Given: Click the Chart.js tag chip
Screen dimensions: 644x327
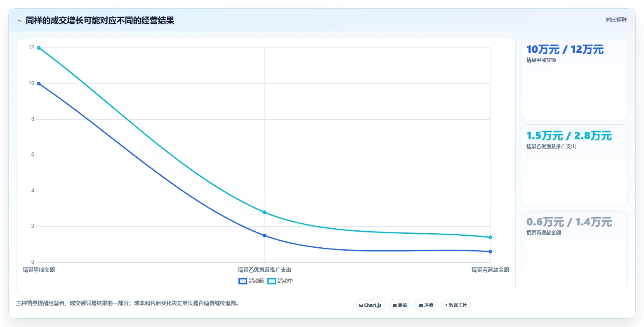Looking at the screenshot, I should [370, 305].
